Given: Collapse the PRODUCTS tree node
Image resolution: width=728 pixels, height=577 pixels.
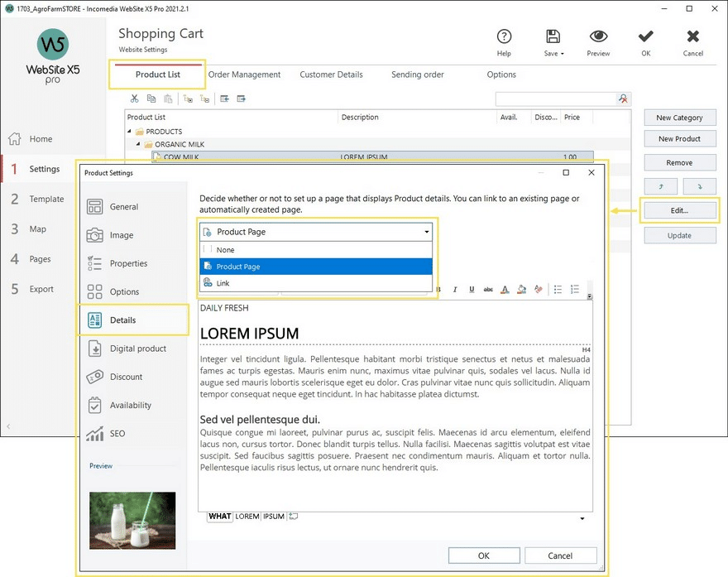Looking at the screenshot, I should (x=129, y=132).
